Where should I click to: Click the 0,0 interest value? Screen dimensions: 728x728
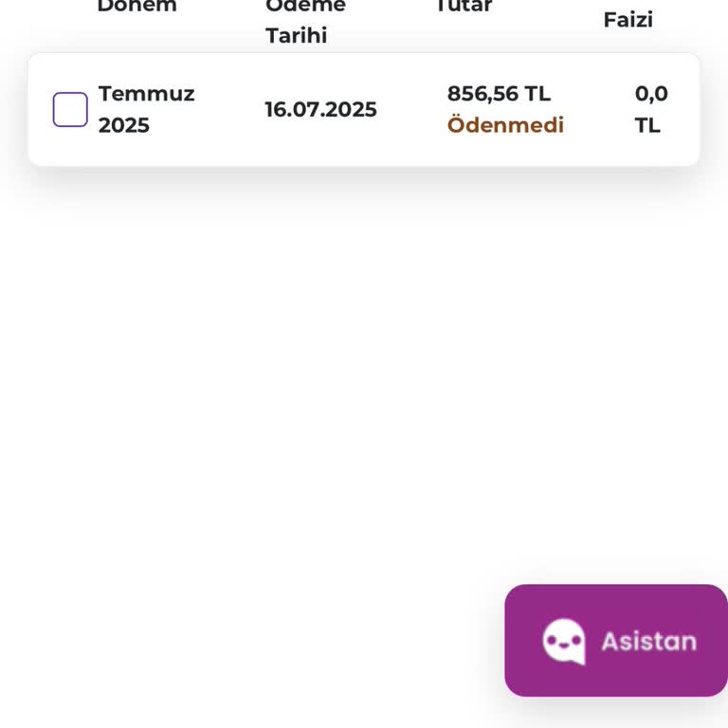pyautogui.click(x=651, y=94)
